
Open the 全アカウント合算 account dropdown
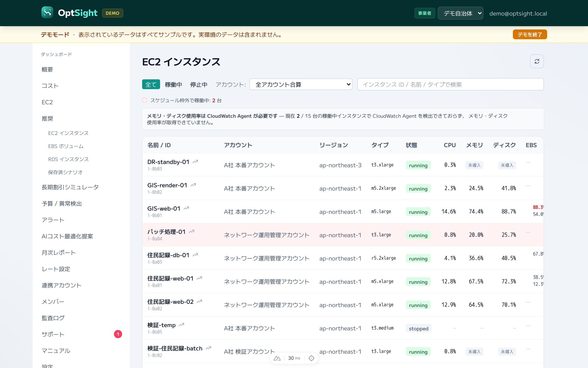tap(301, 84)
